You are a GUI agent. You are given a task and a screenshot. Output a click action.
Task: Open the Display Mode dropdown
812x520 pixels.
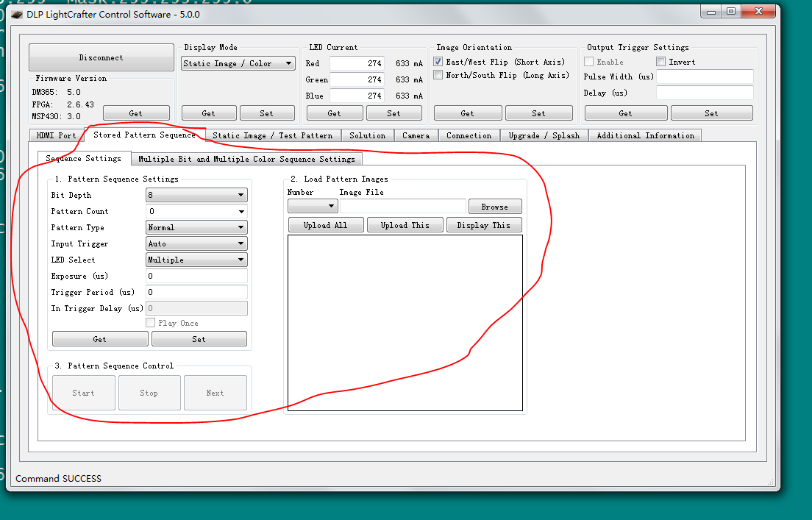(x=238, y=63)
